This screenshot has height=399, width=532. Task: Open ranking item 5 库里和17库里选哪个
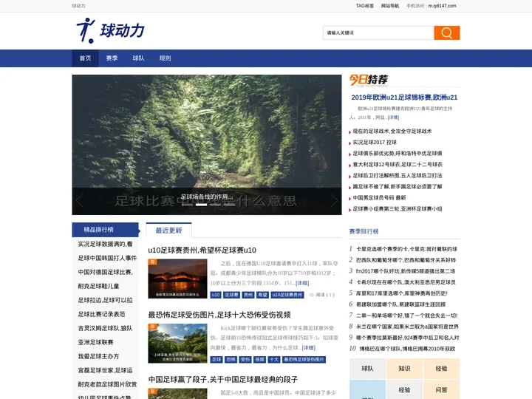tap(402, 293)
